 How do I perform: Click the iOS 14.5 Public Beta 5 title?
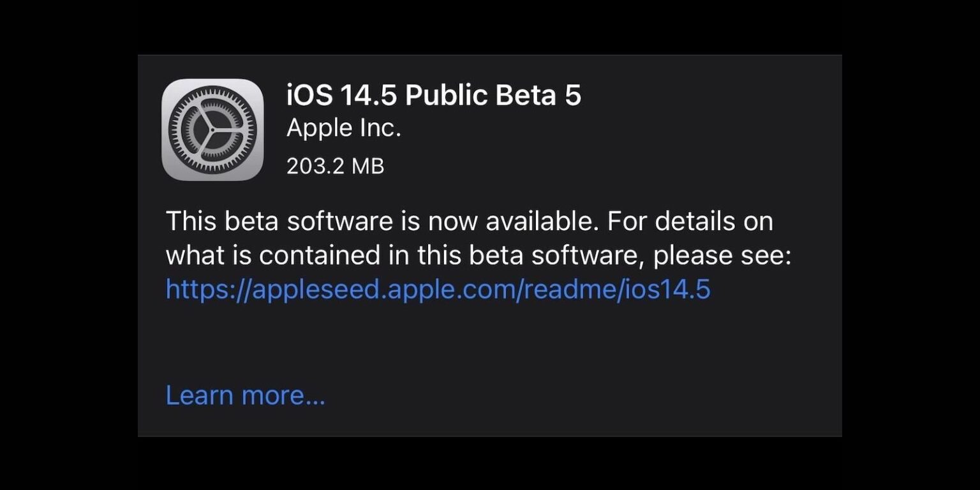[434, 95]
